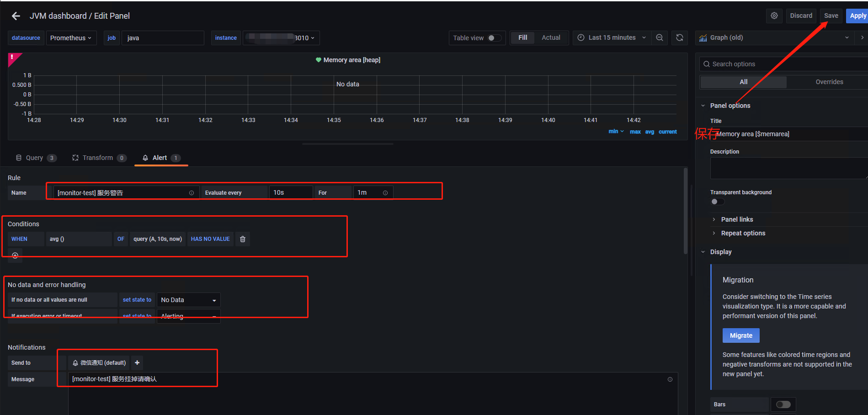Select All options filter
Image resolution: width=868 pixels, height=415 pixels.
(x=743, y=82)
